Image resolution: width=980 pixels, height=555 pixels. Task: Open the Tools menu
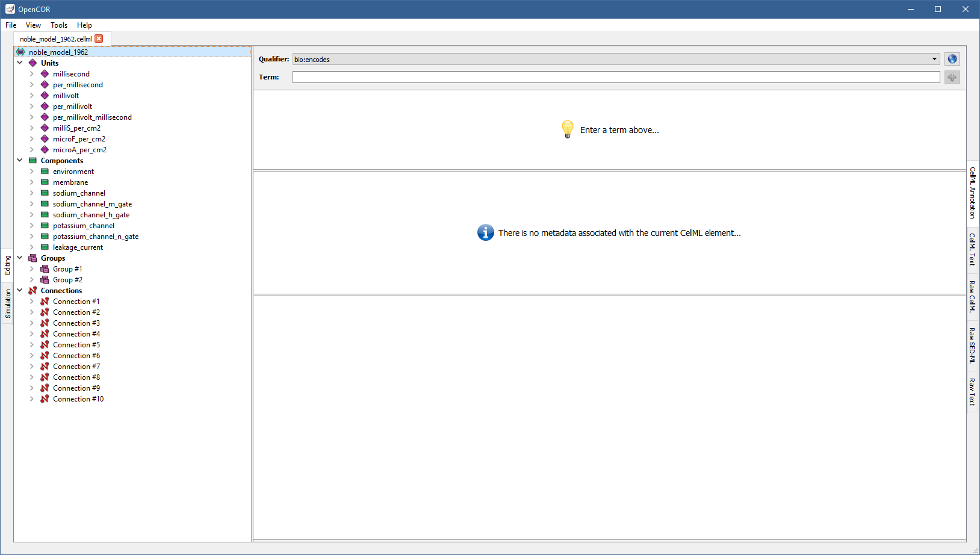coord(59,25)
